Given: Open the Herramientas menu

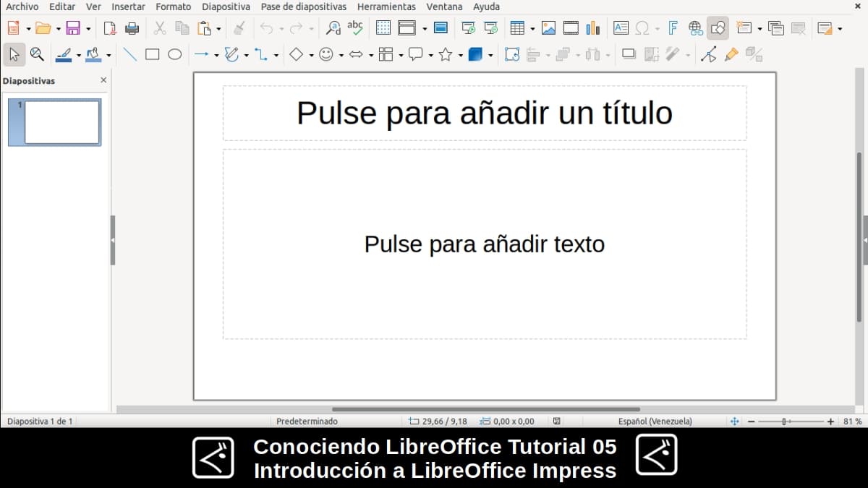Looking at the screenshot, I should 386,7.
